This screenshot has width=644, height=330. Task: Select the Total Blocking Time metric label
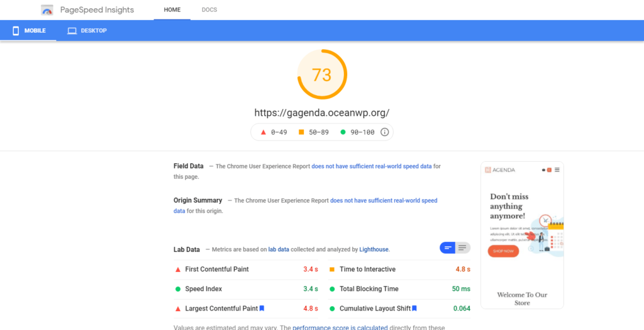[369, 289]
